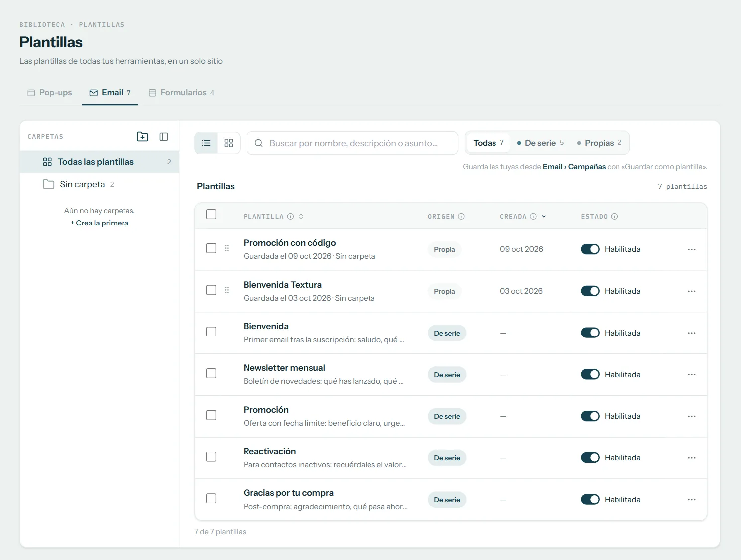Filter by De serie templates

click(540, 143)
